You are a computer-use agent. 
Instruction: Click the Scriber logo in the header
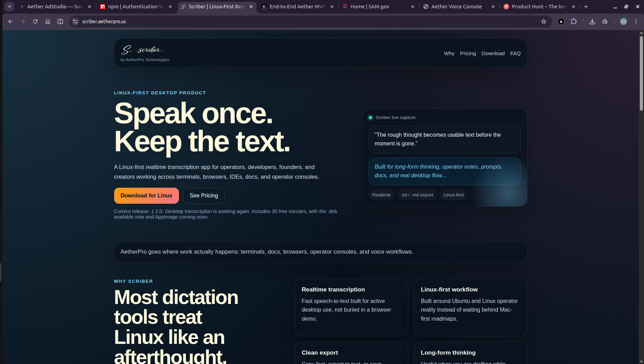(142, 50)
